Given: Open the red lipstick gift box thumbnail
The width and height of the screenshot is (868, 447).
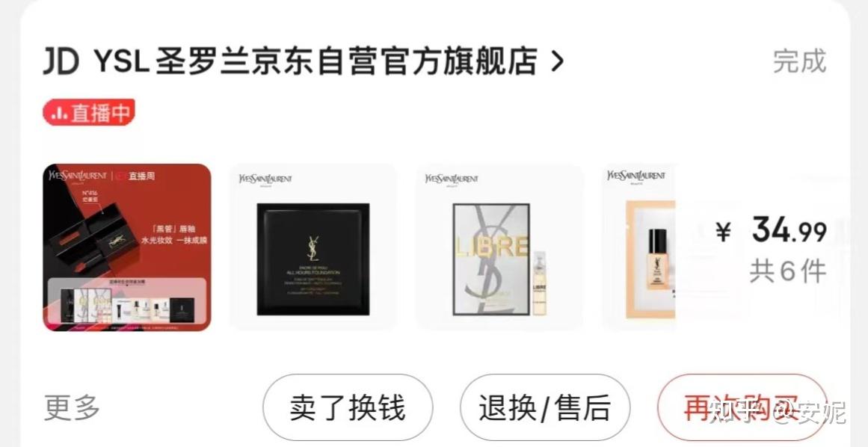Looking at the screenshot, I should tap(127, 247).
